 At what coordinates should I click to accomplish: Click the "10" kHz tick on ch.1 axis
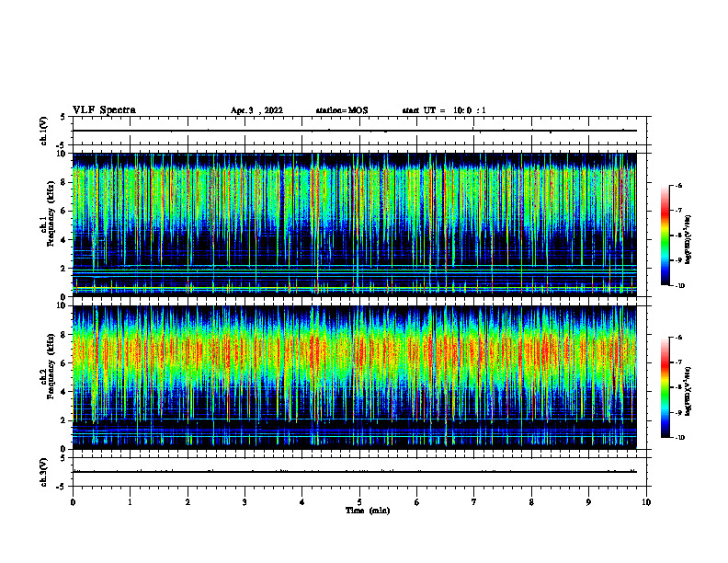(63, 154)
